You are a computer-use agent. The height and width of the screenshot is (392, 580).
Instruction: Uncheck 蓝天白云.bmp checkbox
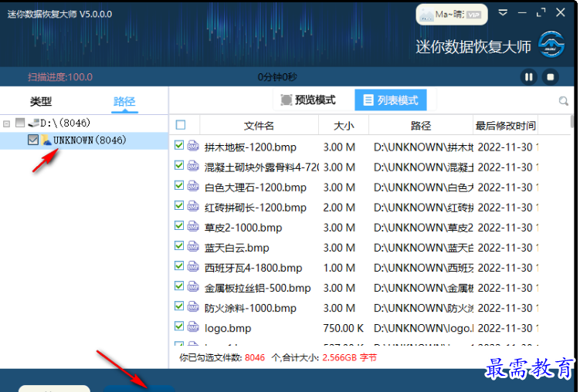179,245
